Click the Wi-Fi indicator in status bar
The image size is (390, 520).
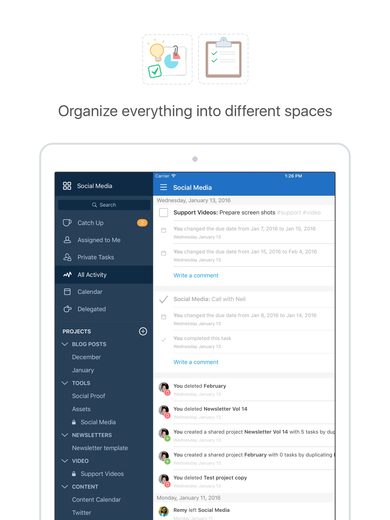point(173,176)
